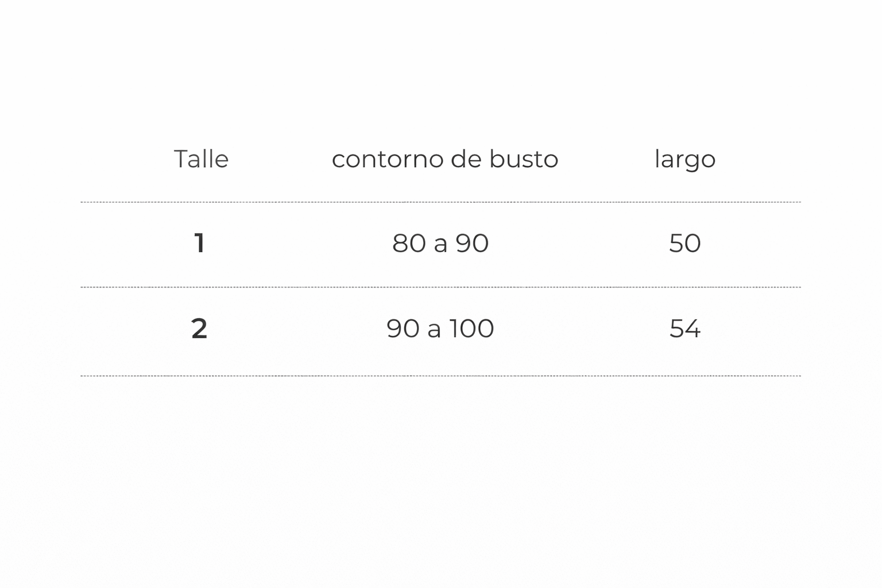Select the contorno de busto header

pos(444,159)
